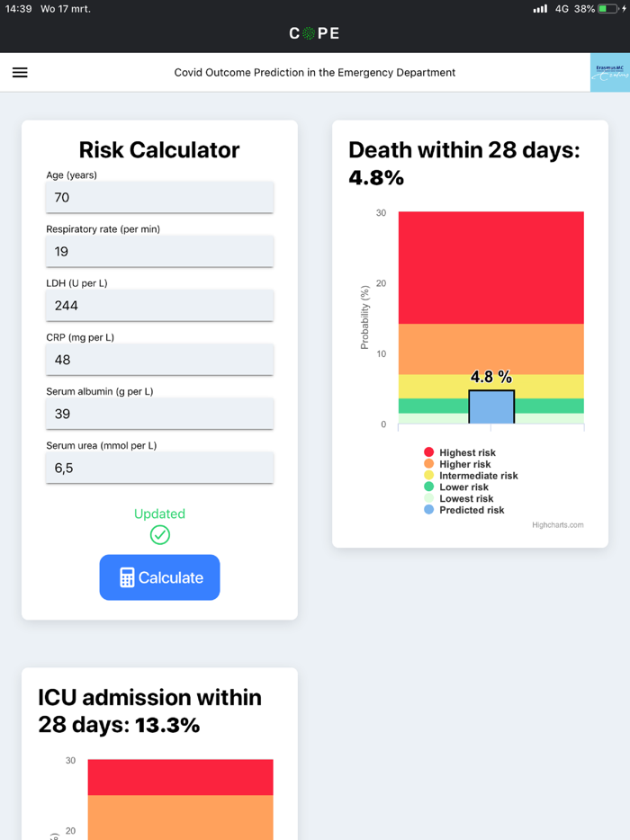Click the blue 4.8% predicted risk bar
The height and width of the screenshot is (840, 630).
tap(491, 405)
